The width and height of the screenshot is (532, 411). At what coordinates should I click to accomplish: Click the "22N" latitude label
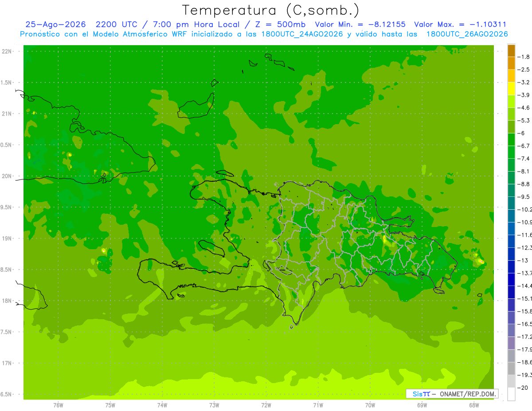pos(7,51)
